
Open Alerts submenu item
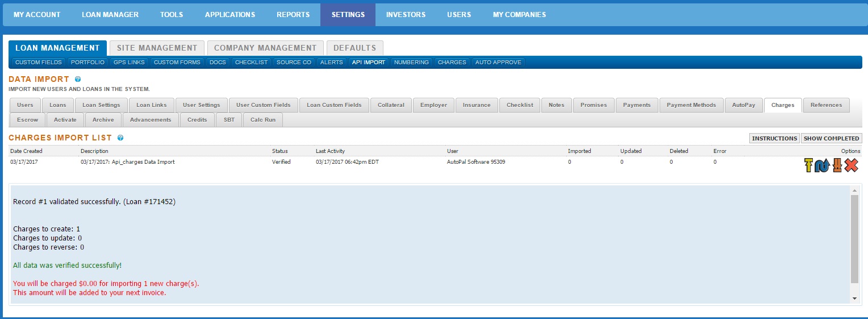[x=331, y=63]
